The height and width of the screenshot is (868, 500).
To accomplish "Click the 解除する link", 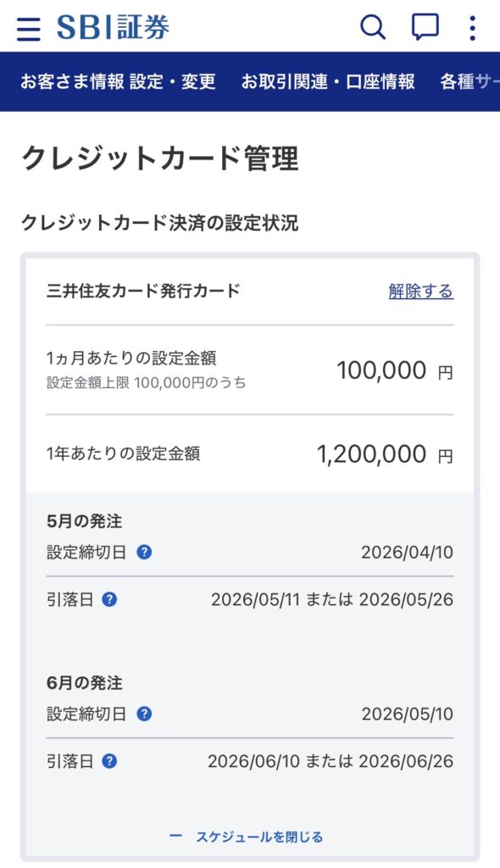I will (420, 289).
